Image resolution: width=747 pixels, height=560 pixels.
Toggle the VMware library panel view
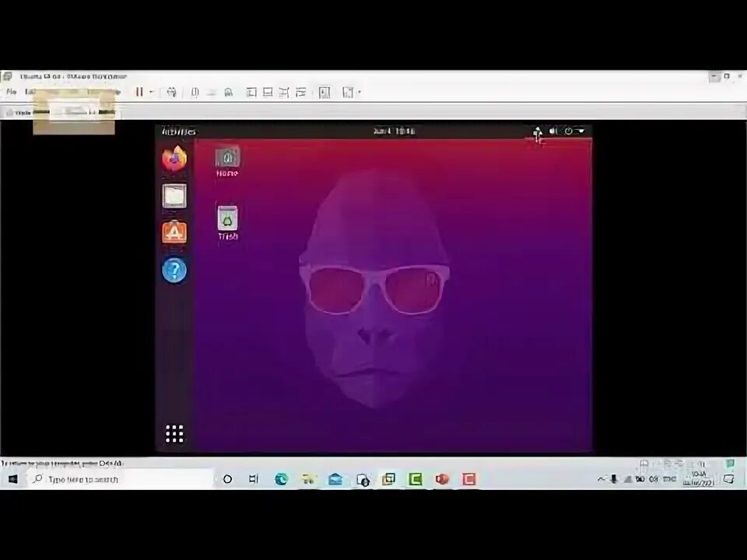pos(251,93)
